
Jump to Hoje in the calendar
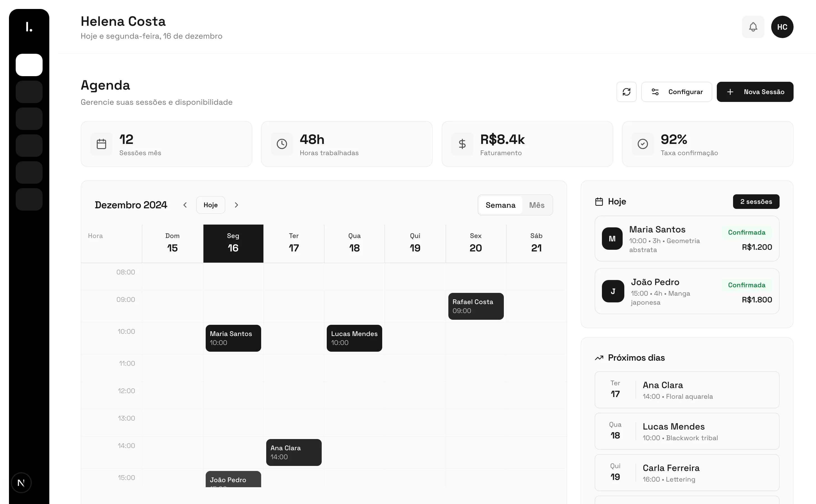click(x=210, y=205)
